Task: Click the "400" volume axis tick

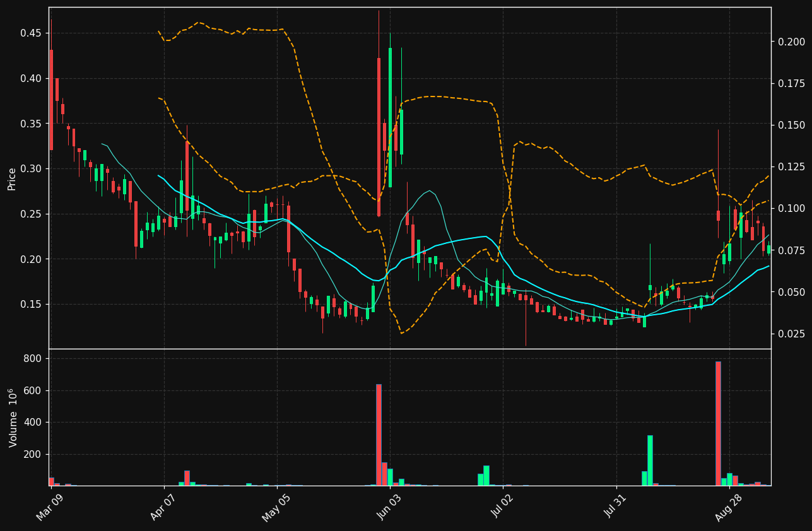Action: tap(34, 422)
